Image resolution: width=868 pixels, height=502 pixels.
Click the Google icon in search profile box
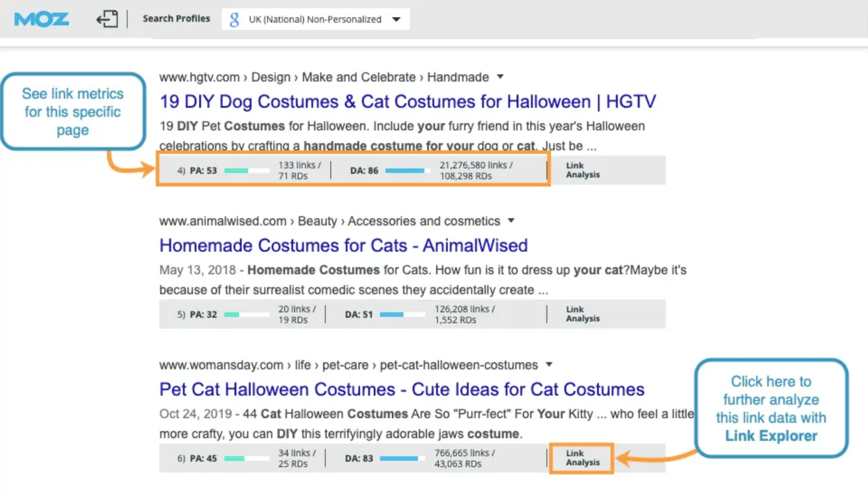(x=234, y=19)
